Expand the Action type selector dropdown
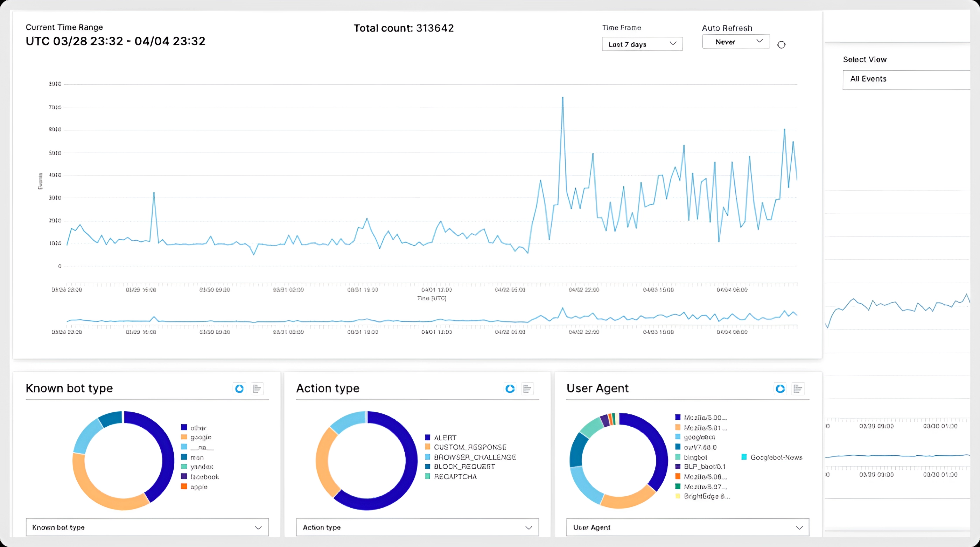Screen dimensions: 980x547 417,527
